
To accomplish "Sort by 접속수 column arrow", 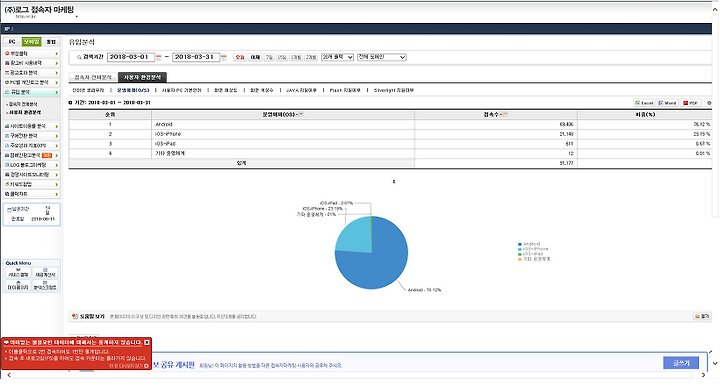I will pyautogui.click(x=505, y=114).
